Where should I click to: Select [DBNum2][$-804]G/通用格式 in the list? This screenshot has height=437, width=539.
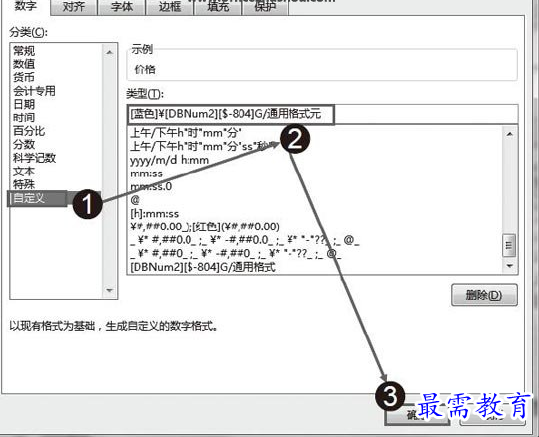pos(203,267)
